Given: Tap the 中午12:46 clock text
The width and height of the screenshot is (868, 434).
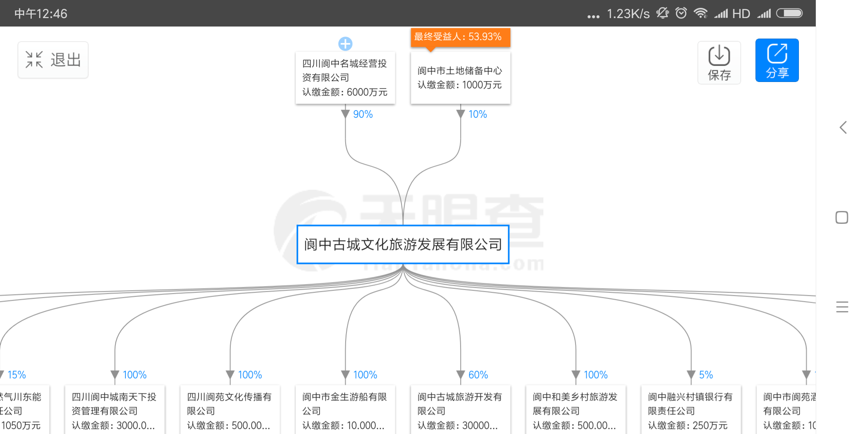Looking at the screenshot, I should pyautogui.click(x=41, y=14).
